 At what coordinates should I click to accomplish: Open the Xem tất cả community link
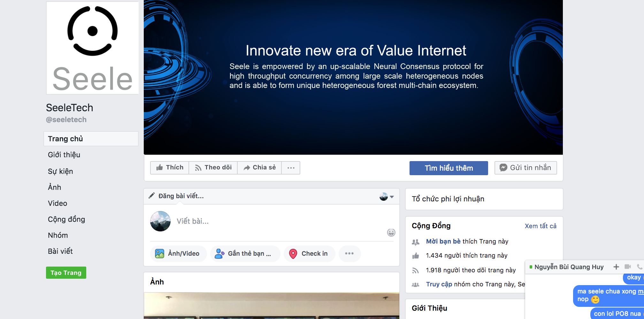pyautogui.click(x=540, y=226)
